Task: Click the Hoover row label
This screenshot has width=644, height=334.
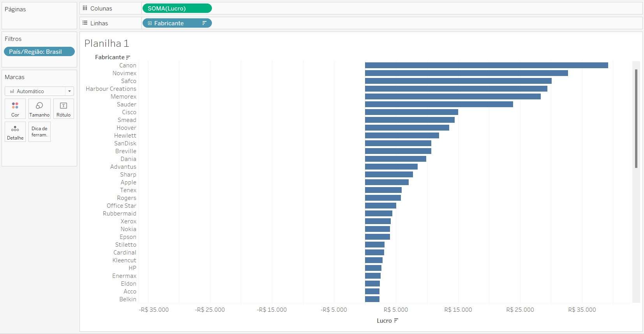Action: [127, 128]
